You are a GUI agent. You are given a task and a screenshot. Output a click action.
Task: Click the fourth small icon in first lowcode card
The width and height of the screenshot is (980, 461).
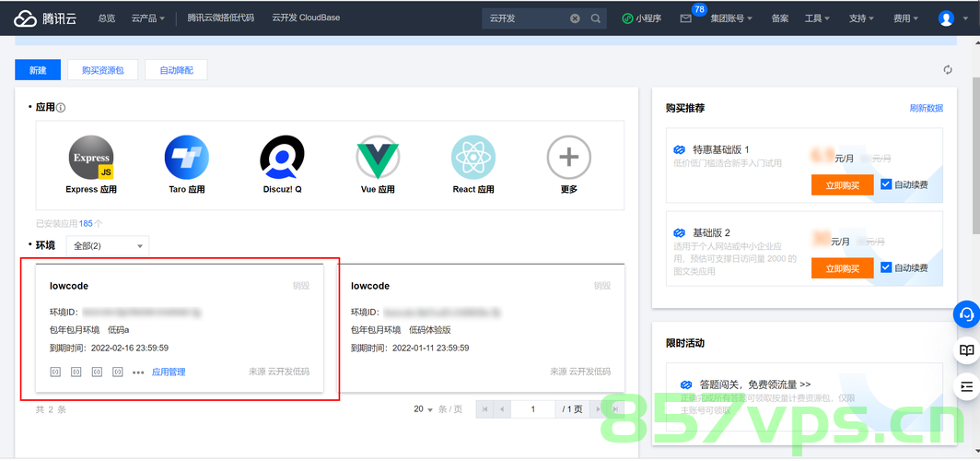[x=118, y=372]
